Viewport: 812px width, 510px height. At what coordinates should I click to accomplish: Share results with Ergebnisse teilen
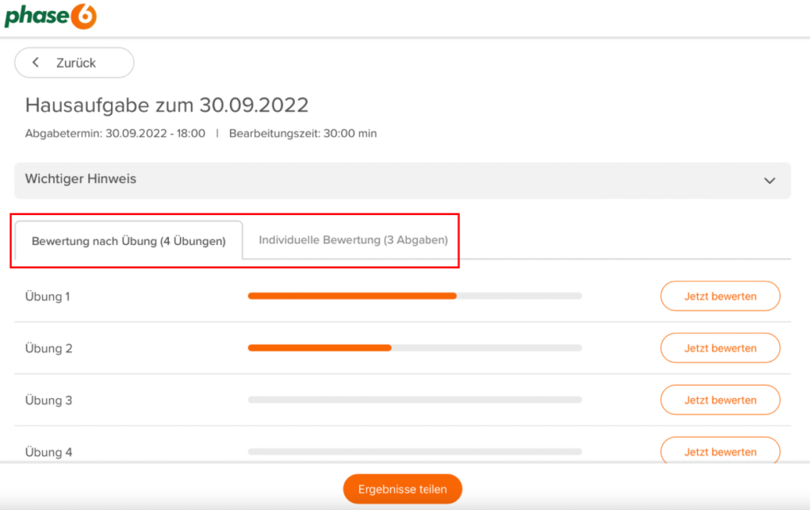pos(402,489)
